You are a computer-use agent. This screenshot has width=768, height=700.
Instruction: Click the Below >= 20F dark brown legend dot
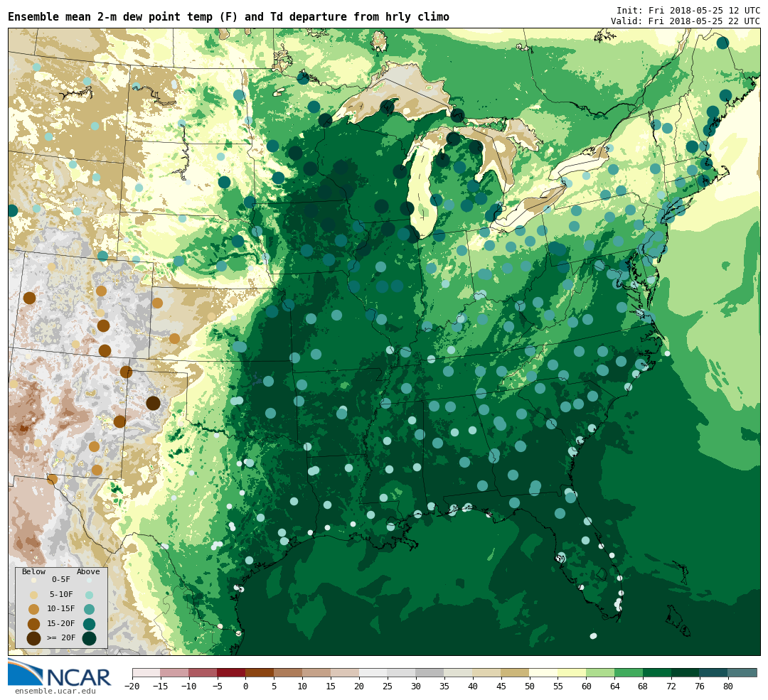(33, 638)
